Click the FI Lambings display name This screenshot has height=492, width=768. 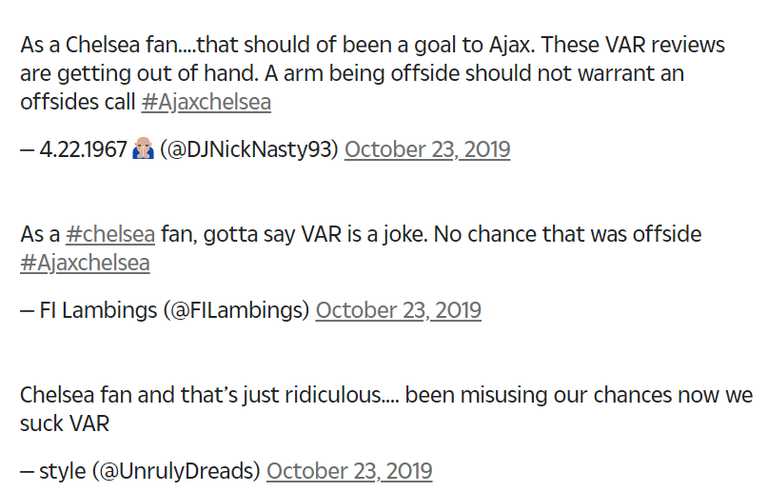click(89, 311)
